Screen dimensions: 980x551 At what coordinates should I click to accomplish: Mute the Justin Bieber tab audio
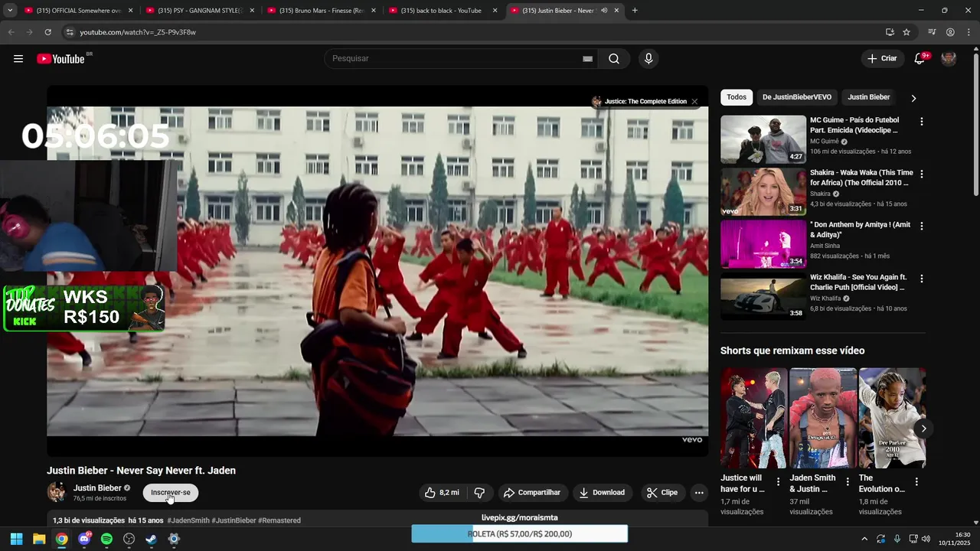(x=604, y=11)
